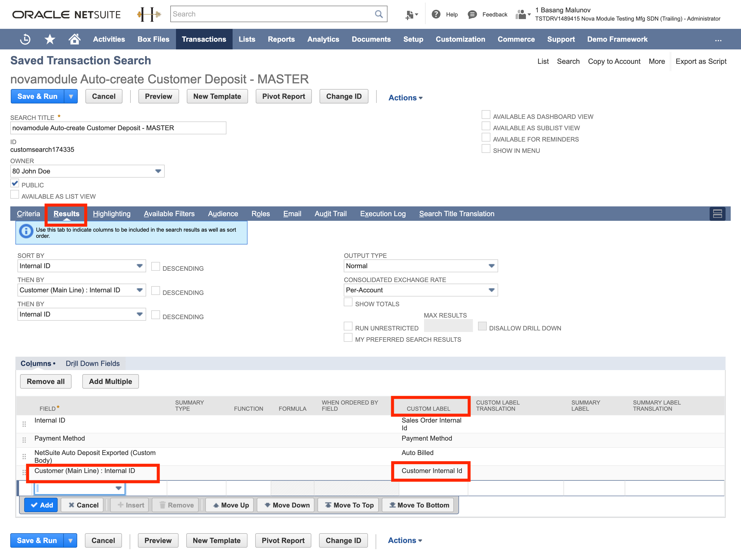Viewport: 741px width, 560px height.
Task: Toggle the unrolled subtab layout icon
Action: (717, 214)
